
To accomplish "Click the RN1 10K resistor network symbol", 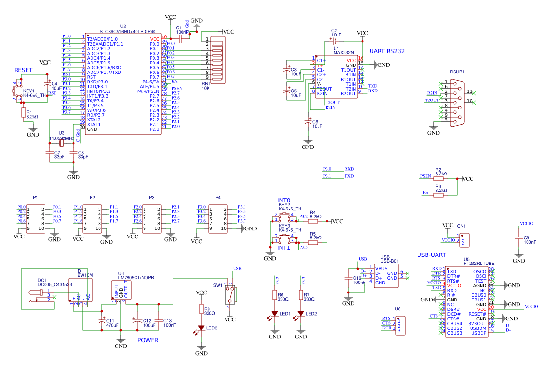I will coord(218,60).
